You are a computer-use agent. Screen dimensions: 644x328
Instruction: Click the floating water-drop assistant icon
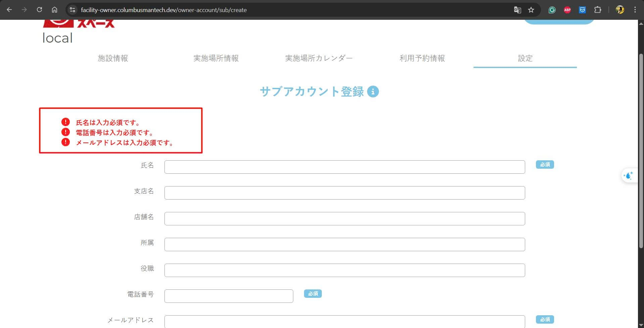(x=628, y=175)
